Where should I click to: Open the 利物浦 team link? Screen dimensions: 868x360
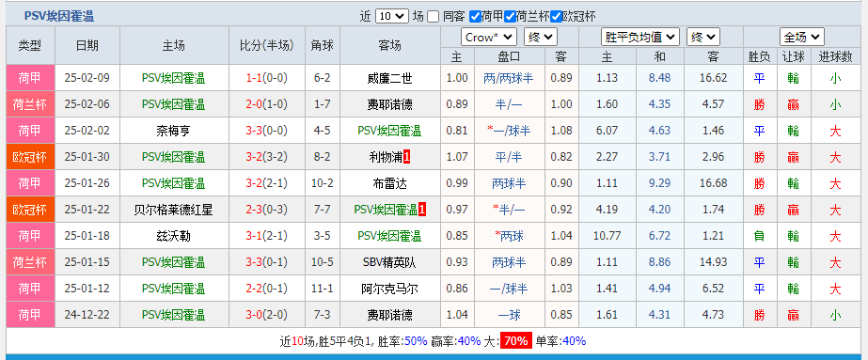coord(386,157)
